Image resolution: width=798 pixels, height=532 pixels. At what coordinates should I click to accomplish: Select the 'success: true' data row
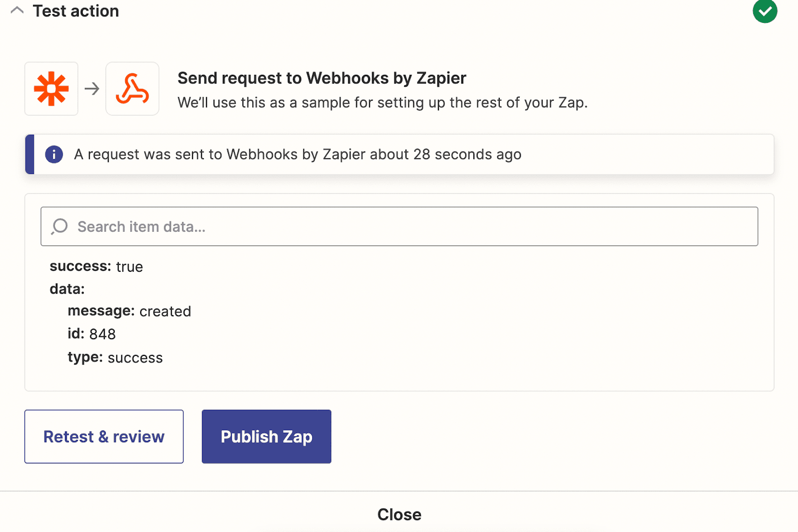(x=96, y=267)
